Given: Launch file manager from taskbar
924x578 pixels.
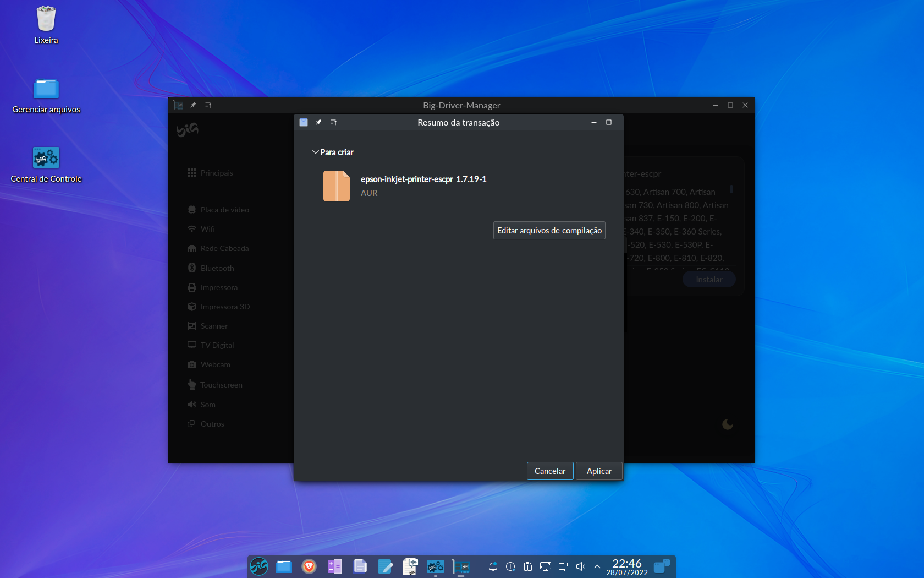Looking at the screenshot, I should pos(284,566).
